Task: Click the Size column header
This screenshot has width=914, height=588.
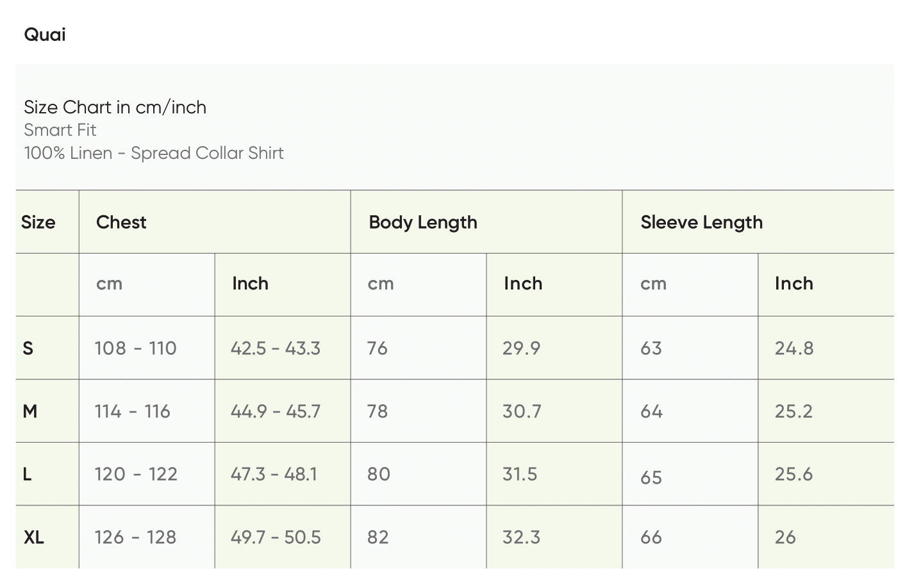Action: (x=38, y=222)
